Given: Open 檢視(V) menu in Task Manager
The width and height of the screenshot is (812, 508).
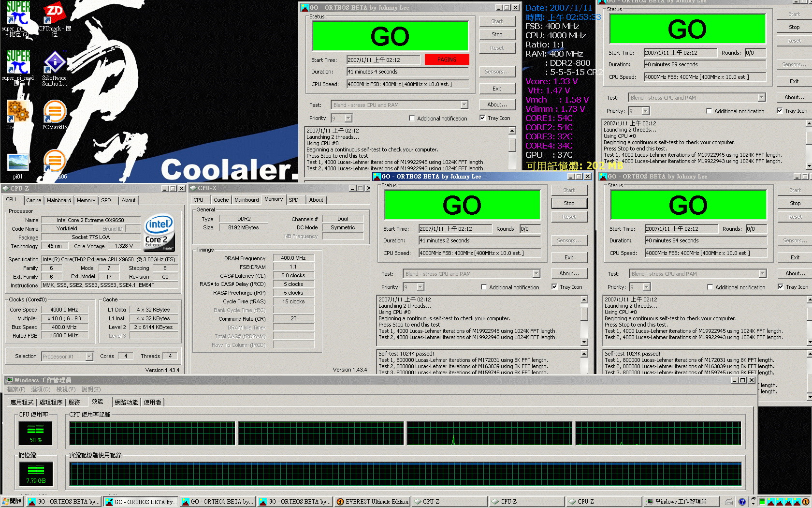Looking at the screenshot, I should (66, 389).
